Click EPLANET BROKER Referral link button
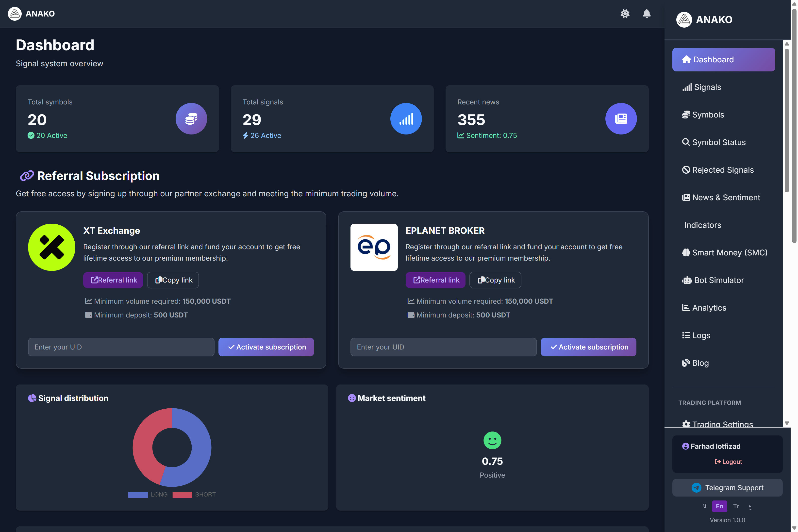798x532 pixels. click(x=435, y=280)
